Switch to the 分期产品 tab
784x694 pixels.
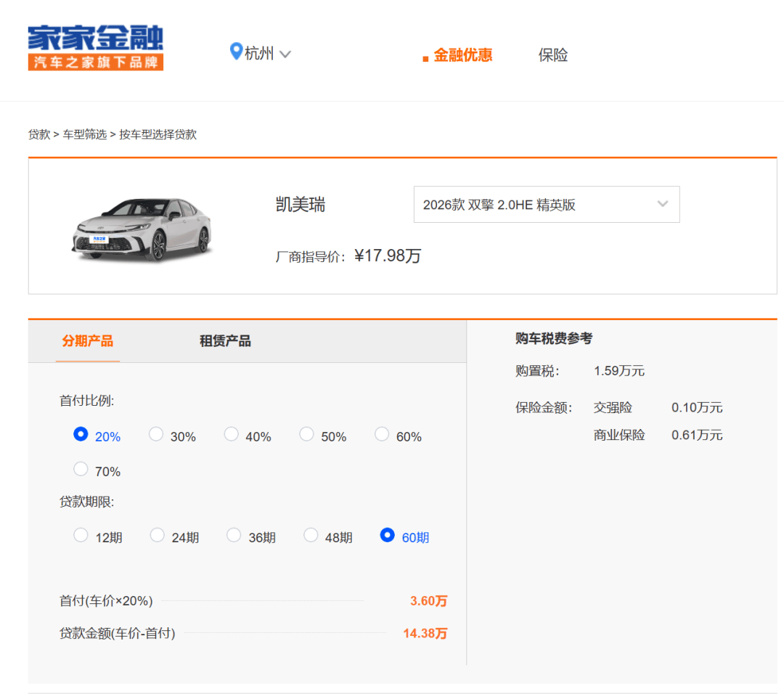coord(88,341)
